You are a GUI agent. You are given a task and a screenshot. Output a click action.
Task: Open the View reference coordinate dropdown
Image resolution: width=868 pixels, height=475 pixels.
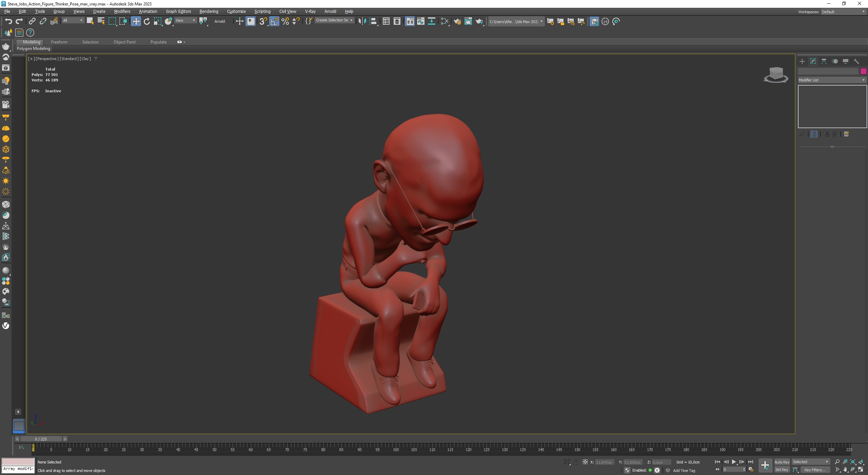click(185, 21)
